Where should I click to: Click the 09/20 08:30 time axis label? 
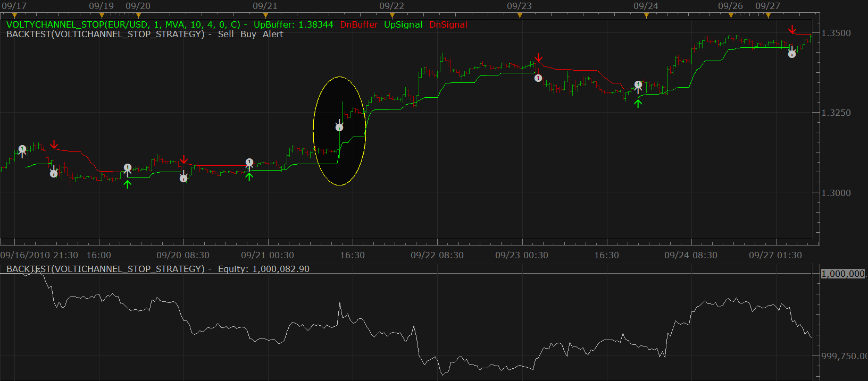pos(183,255)
